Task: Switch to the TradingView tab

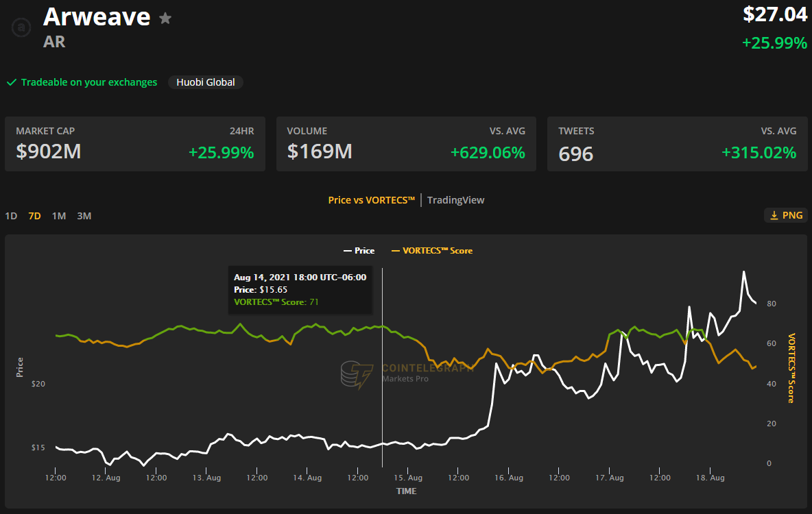Action: pyautogui.click(x=455, y=200)
